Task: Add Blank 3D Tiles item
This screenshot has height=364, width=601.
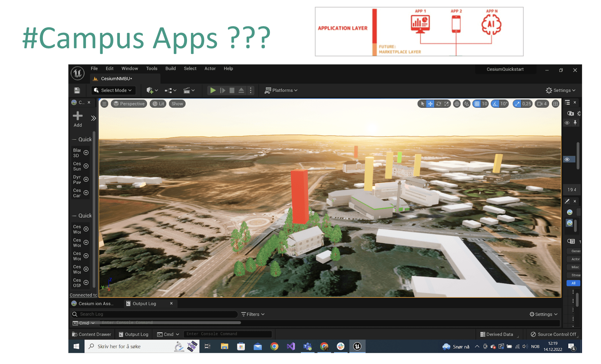Action: [x=86, y=153]
